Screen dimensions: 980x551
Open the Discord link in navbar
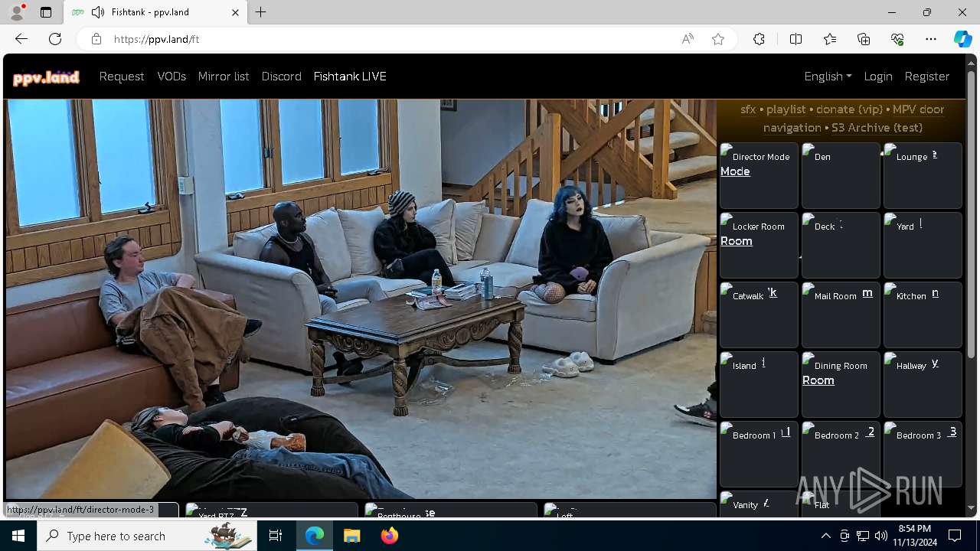282,77
